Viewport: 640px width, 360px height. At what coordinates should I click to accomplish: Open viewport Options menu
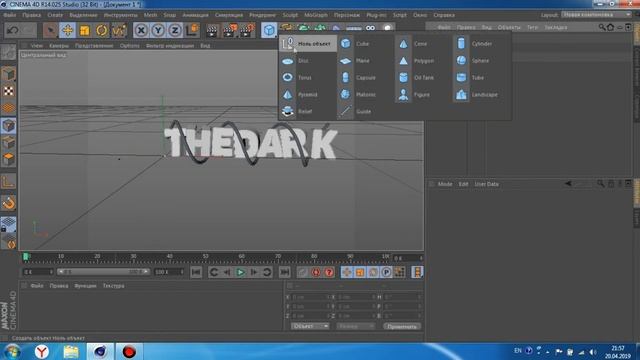pyautogui.click(x=129, y=46)
